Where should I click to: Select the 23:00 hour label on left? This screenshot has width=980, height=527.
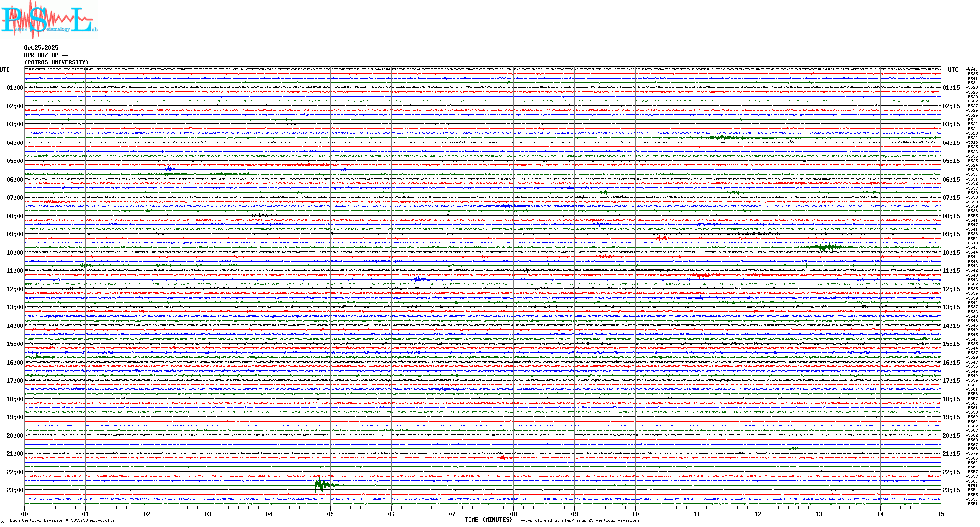click(x=15, y=490)
